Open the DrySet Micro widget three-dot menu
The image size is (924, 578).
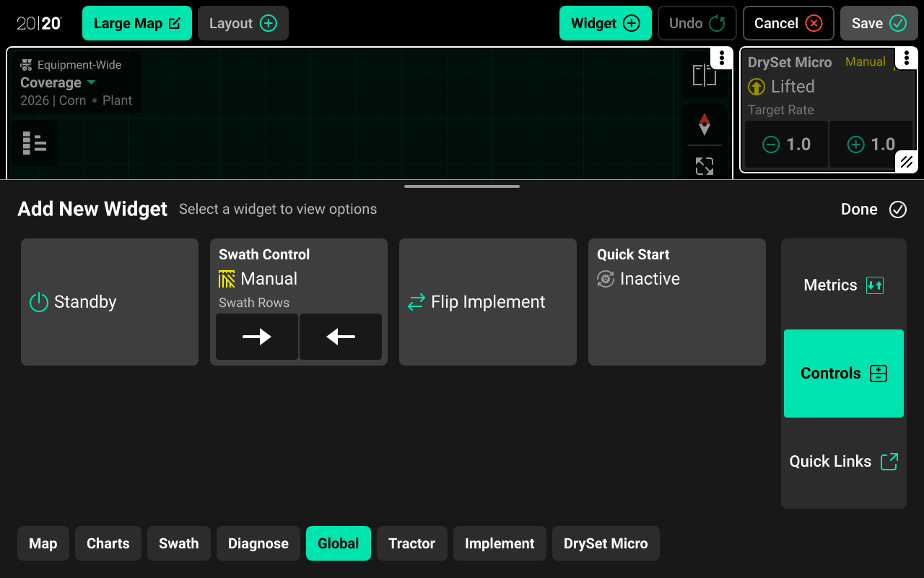[906, 59]
